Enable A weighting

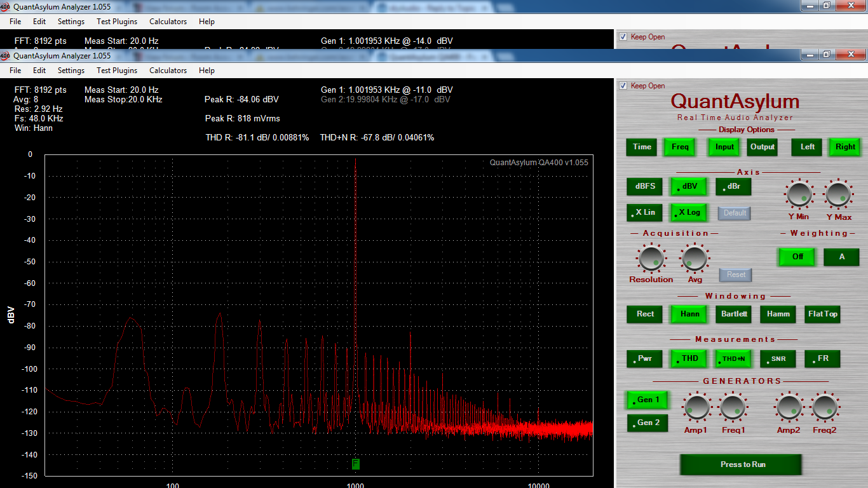[842, 257]
